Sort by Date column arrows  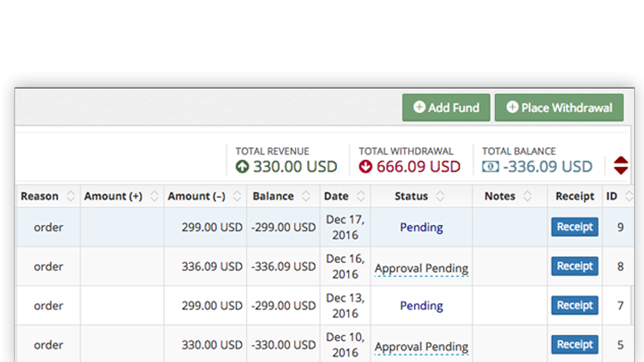pyautogui.click(x=361, y=196)
